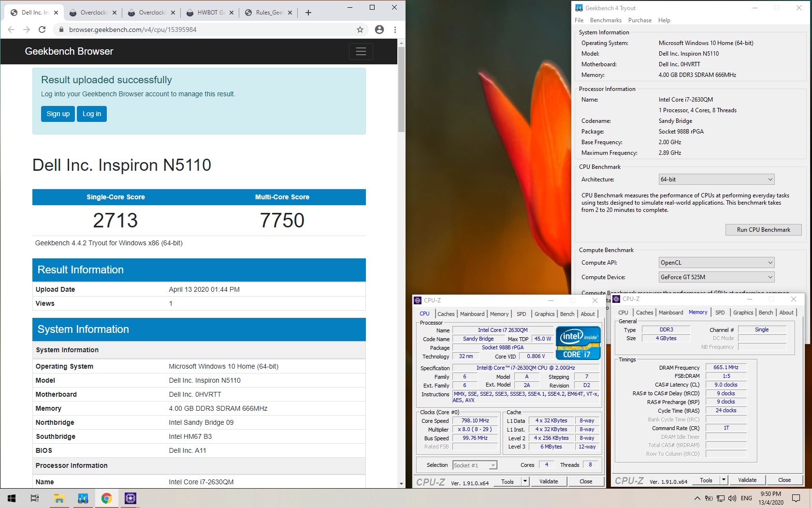The height and width of the screenshot is (508, 812).
Task: Open the Architecture 64-bit dropdown
Action: pyautogui.click(x=716, y=179)
